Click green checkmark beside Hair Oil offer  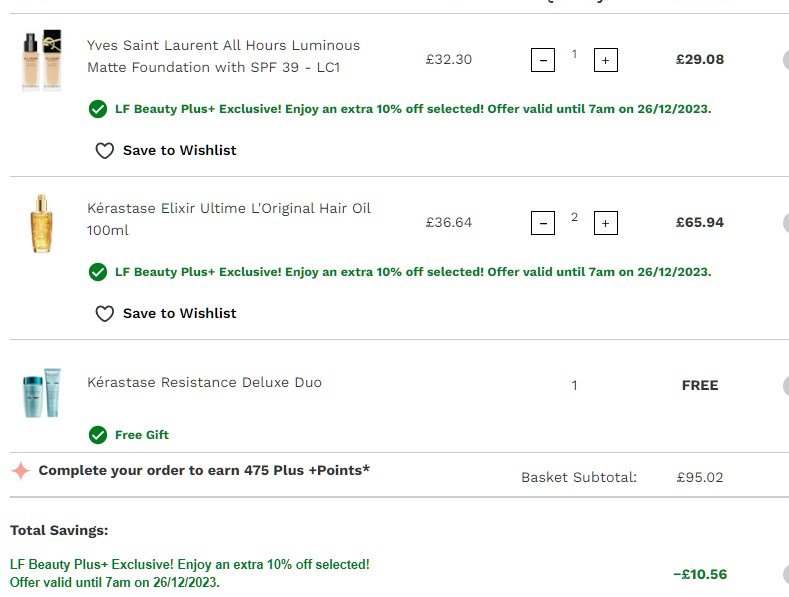(x=98, y=272)
